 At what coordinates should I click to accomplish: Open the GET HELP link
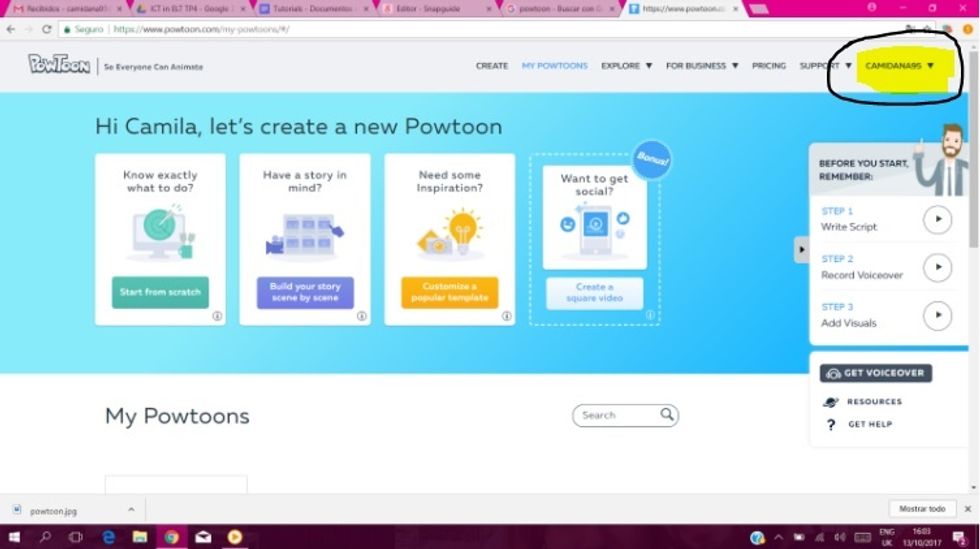(x=870, y=424)
